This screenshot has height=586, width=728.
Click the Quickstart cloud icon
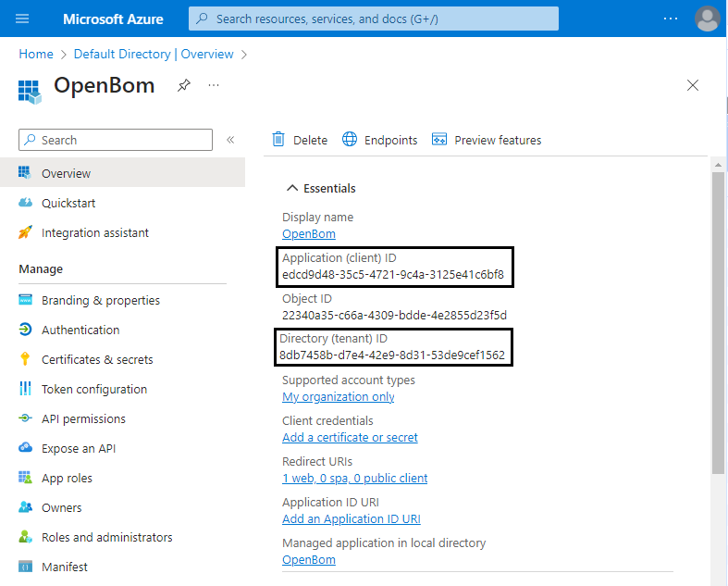[x=25, y=202]
